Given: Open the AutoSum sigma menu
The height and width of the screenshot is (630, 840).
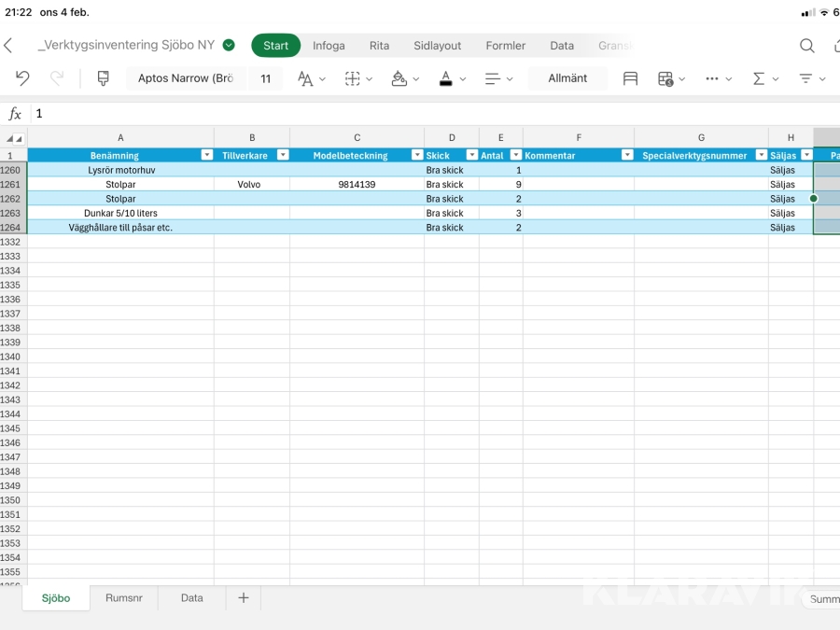Looking at the screenshot, I should point(764,78).
